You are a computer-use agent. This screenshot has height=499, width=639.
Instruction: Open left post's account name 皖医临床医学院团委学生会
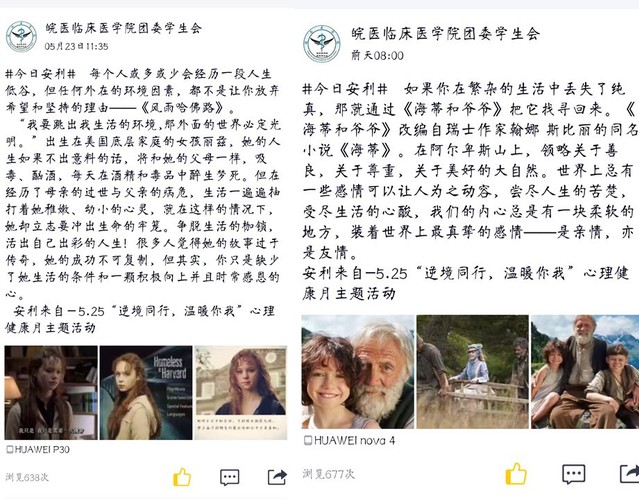click(x=123, y=28)
